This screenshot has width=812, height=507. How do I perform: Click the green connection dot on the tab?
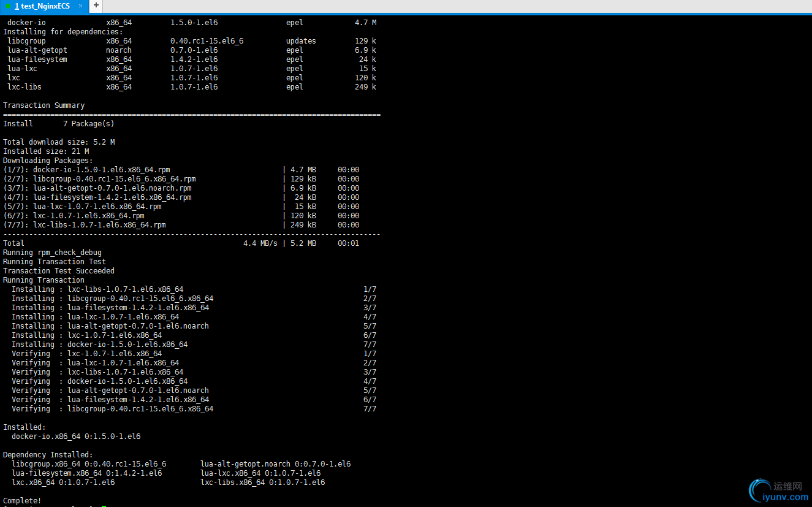click(x=8, y=6)
